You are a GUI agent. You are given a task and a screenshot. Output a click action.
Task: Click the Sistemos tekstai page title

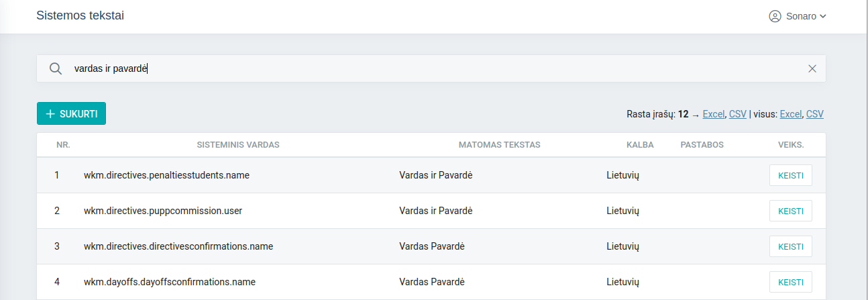click(80, 16)
